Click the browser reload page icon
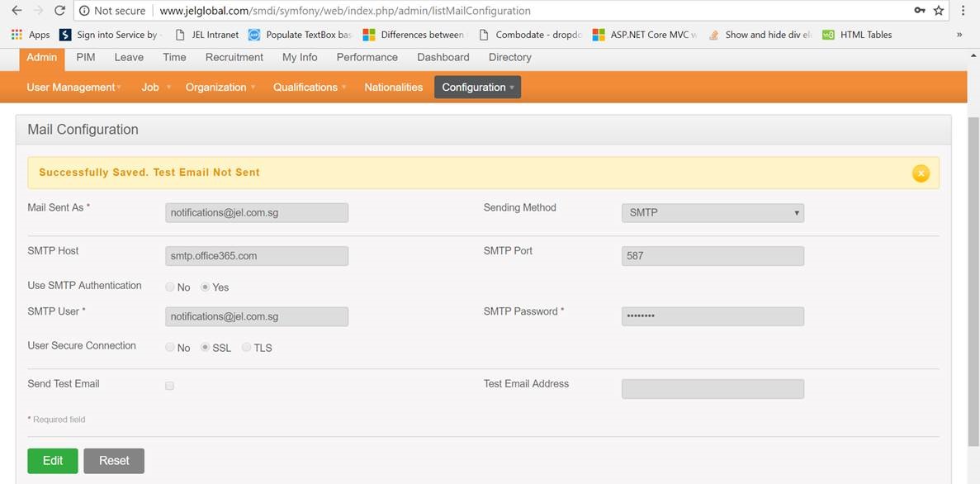980x484 pixels. click(59, 11)
